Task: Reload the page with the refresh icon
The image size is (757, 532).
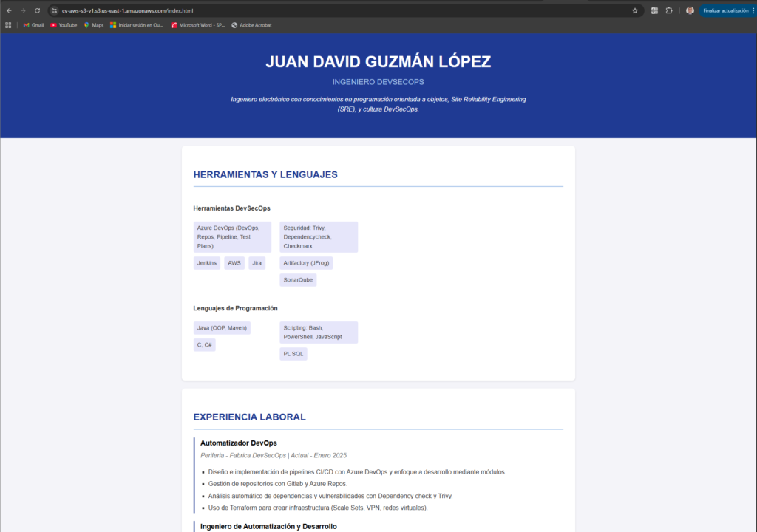Action: 36,10
